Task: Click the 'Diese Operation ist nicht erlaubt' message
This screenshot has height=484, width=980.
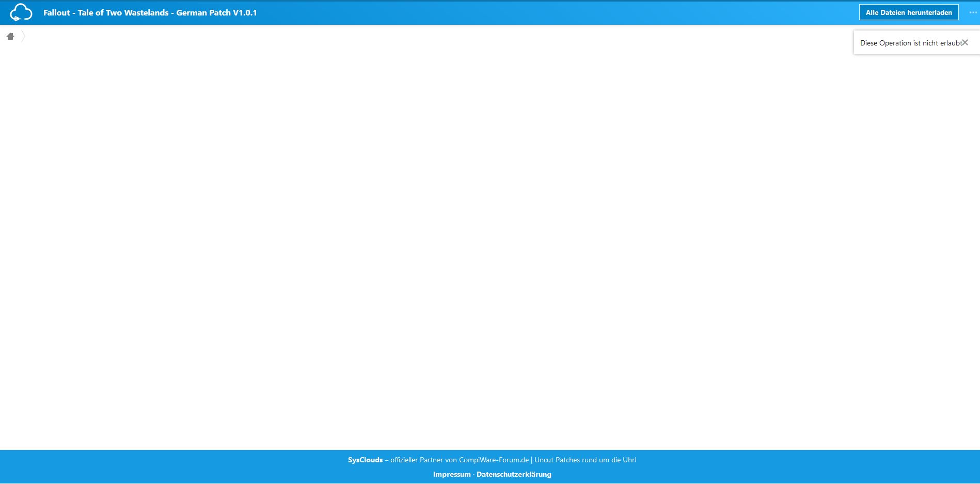Action: (911, 43)
